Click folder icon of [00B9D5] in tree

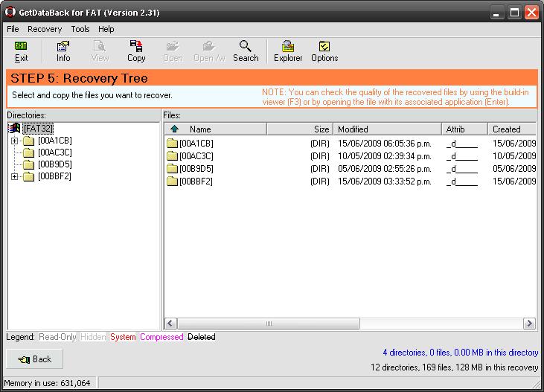pos(29,164)
